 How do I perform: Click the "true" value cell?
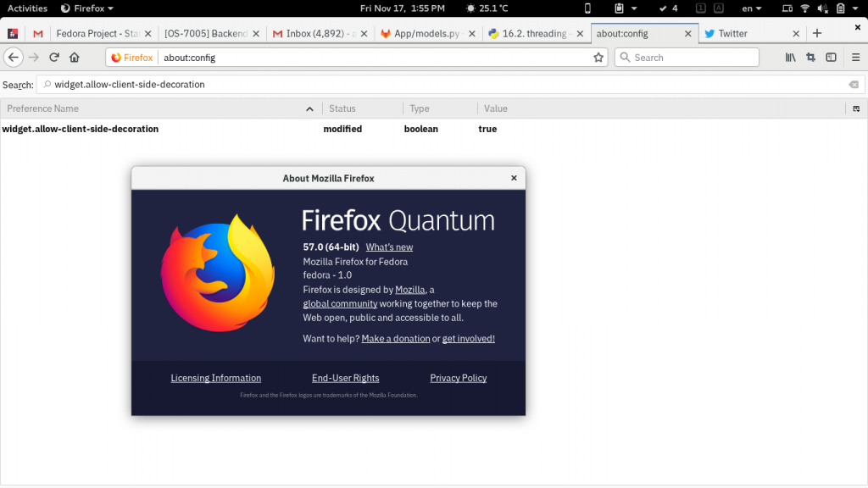[487, 129]
